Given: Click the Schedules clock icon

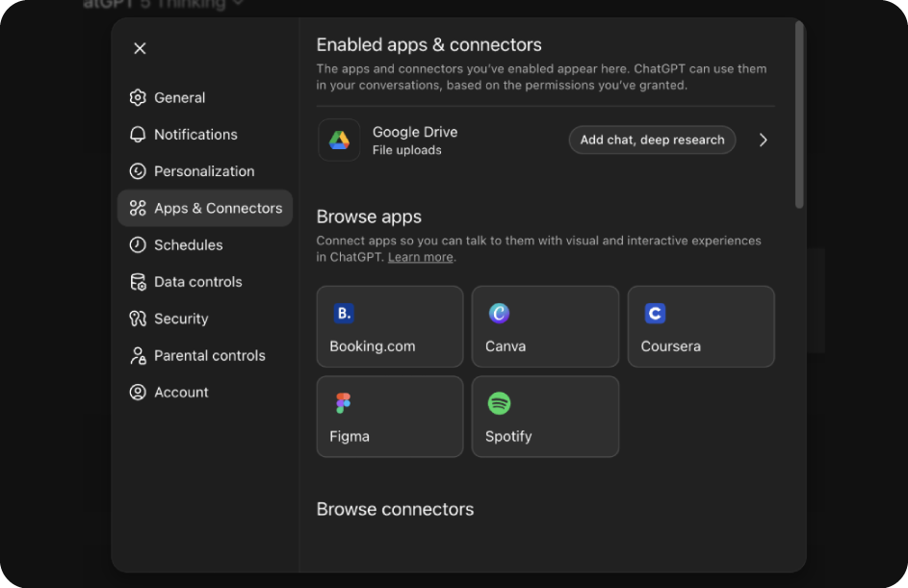Looking at the screenshot, I should coord(138,244).
